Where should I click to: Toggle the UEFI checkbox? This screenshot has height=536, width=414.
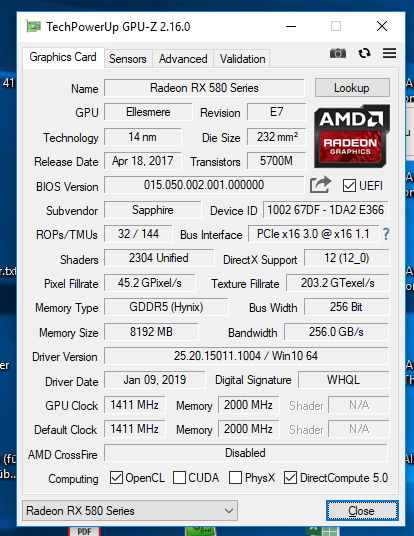click(349, 186)
